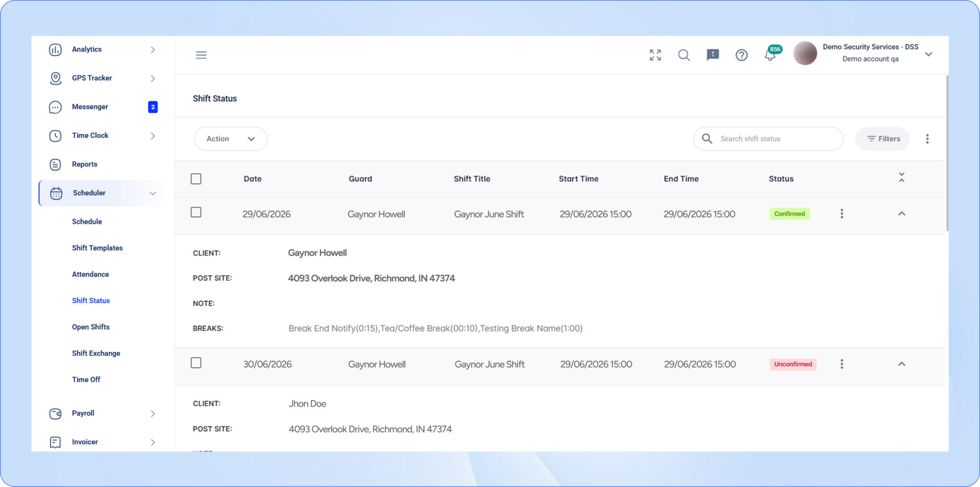Select all shifts with header checkbox

pyautogui.click(x=196, y=179)
